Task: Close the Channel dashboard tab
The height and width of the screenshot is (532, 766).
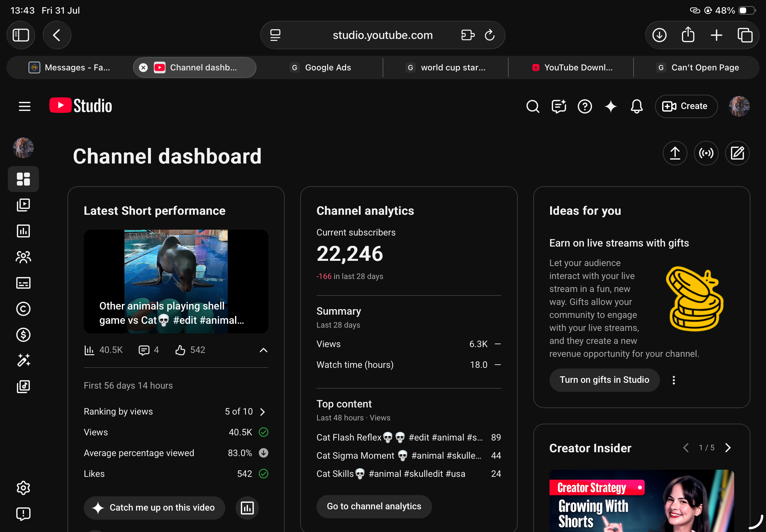Action: click(x=143, y=68)
